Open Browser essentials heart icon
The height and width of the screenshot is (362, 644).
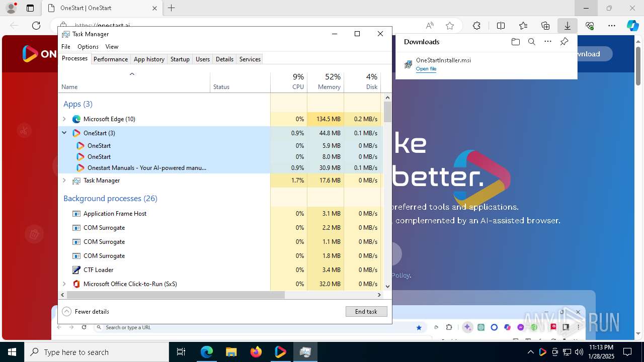590,26
